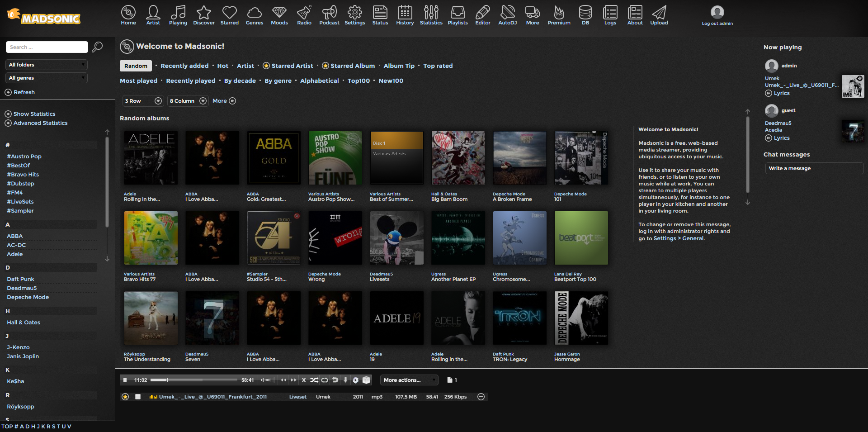Screen dimensions: 868x432
Task: Open the Podcast section icon
Action: (x=329, y=15)
